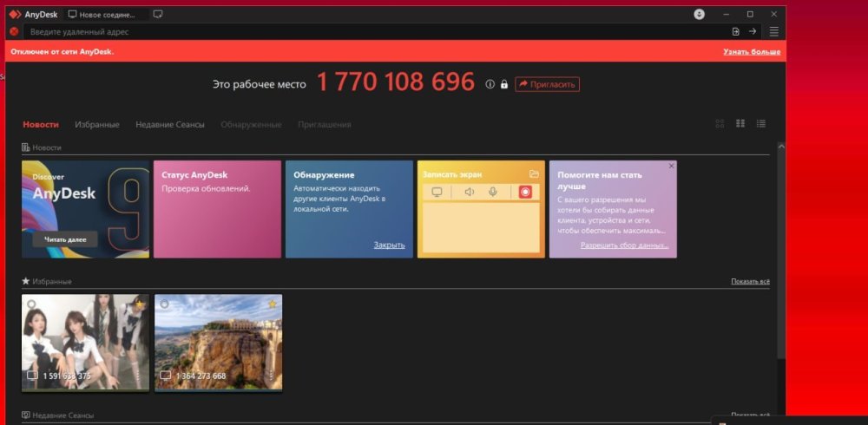This screenshot has height=425, width=868.
Task: Open the new session monitor tab icon
Action: pos(73,15)
